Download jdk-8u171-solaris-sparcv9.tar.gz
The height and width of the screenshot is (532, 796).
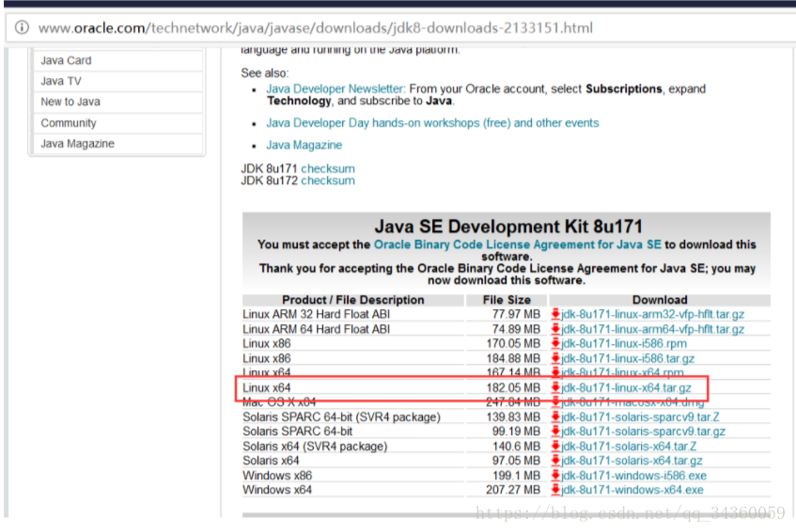pyautogui.click(x=643, y=431)
